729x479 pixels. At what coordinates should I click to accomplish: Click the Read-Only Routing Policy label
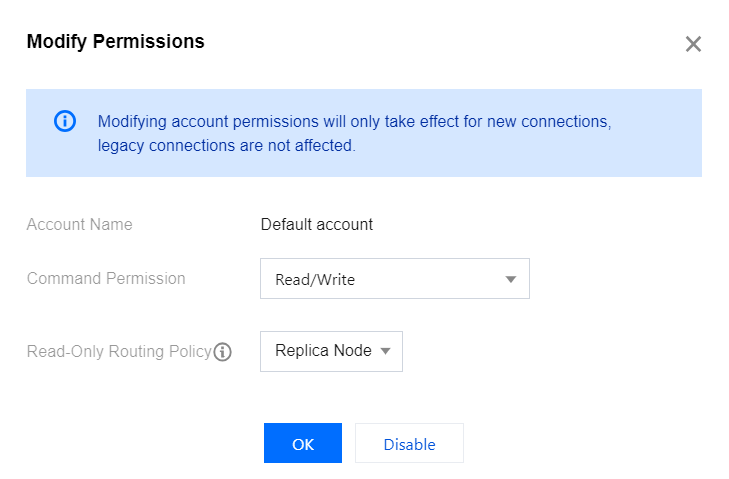pyautogui.click(x=119, y=352)
